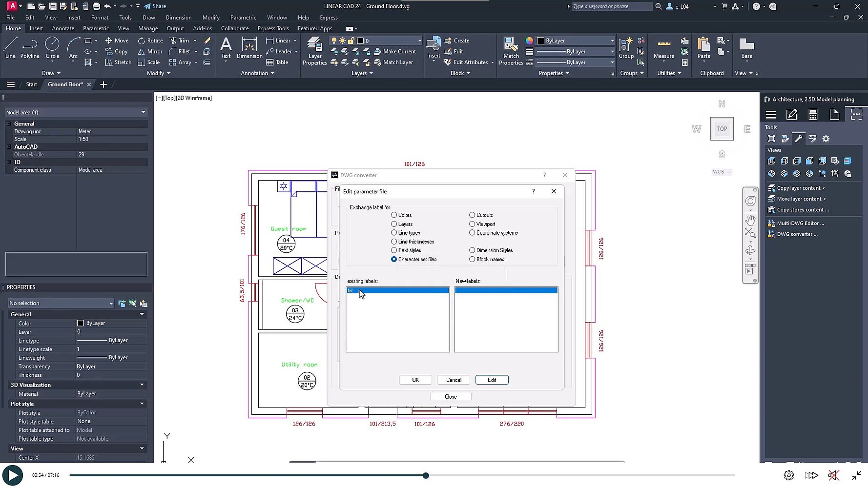The height and width of the screenshot is (488, 868).
Task: Click the video progress slider handle
Action: coord(426,475)
